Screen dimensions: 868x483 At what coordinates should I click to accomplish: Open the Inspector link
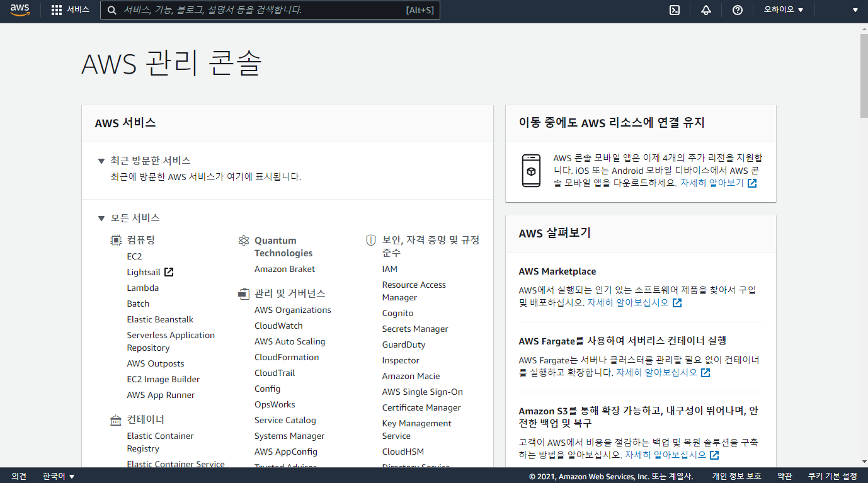click(x=401, y=360)
